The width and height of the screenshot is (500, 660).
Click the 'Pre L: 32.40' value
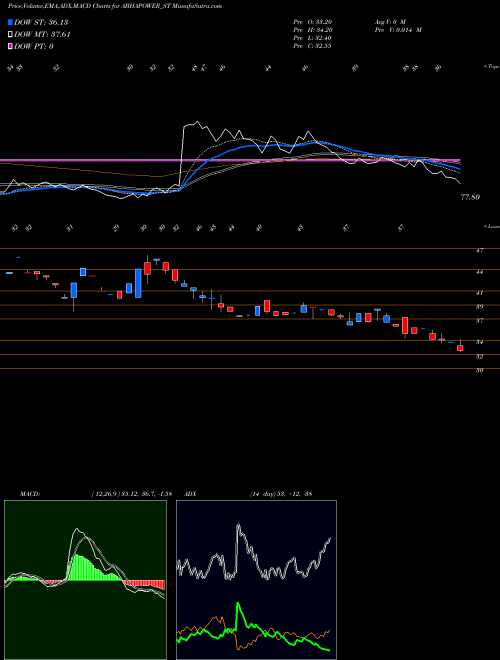[312, 38]
